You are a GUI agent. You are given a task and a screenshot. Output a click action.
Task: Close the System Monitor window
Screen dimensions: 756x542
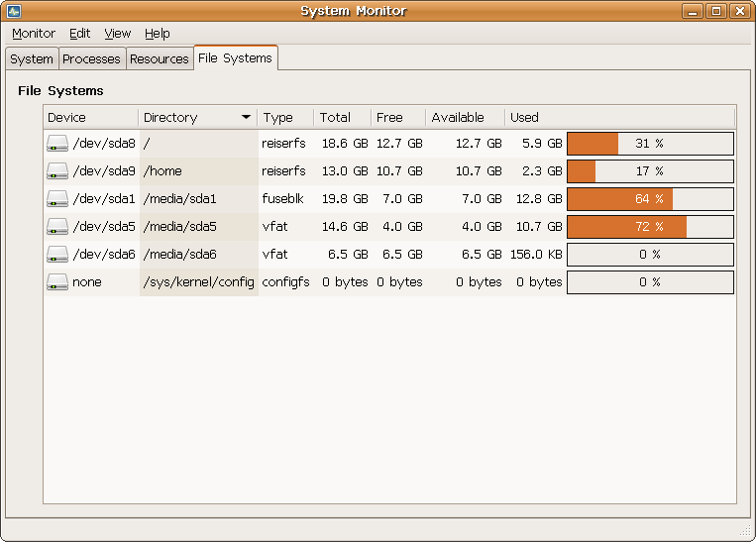coord(739,11)
